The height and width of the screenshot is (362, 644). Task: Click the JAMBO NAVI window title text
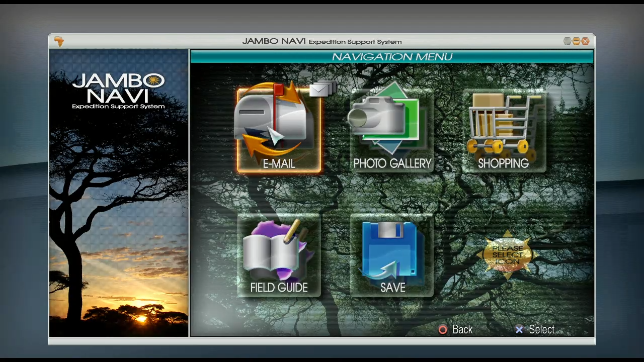click(x=322, y=41)
